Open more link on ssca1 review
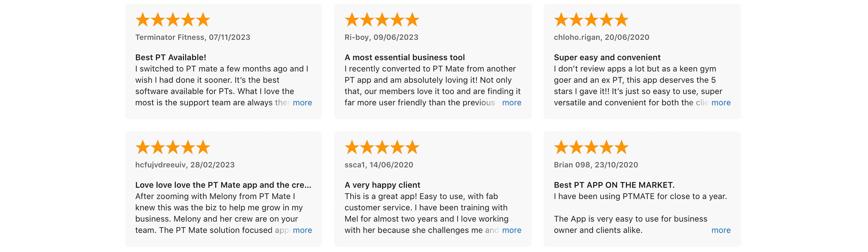This screenshot has width=868, height=252. [x=512, y=230]
